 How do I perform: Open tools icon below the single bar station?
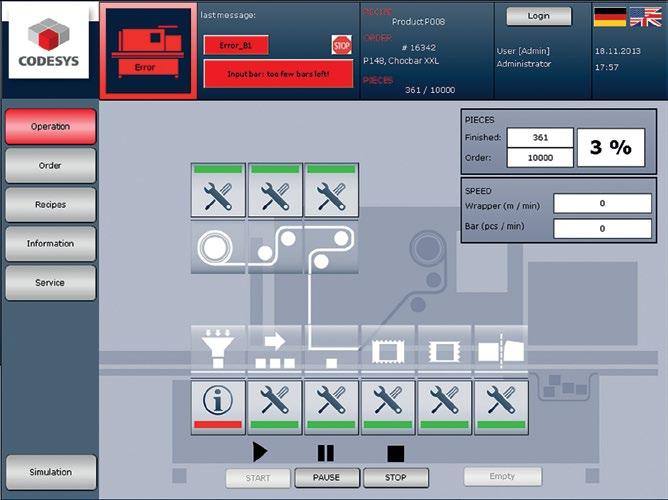331,408
